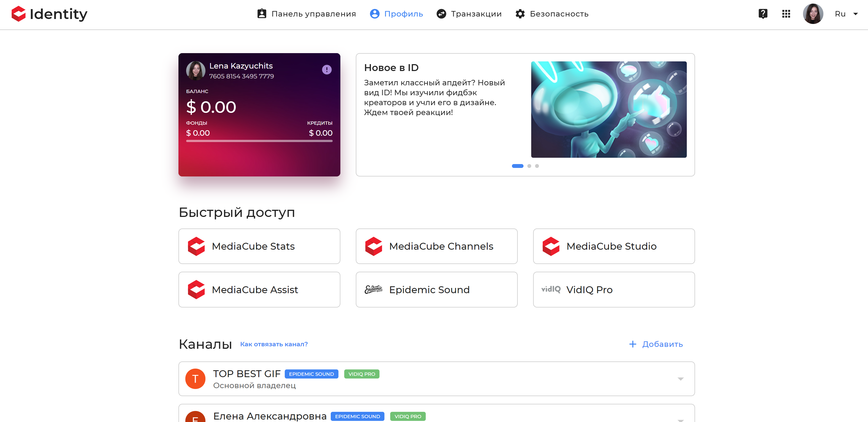Click Добавить to add a channel
868x422 pixels.
tap(656, 344)
